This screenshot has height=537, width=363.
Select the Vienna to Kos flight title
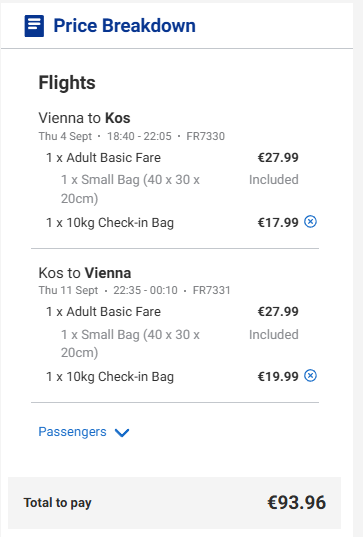click(x=84, y=118)
